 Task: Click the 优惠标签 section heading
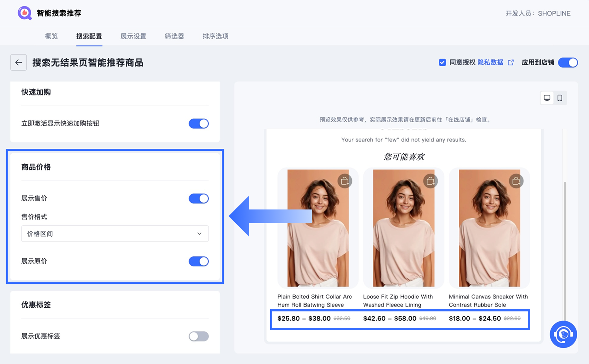pyautogui.click(x=36, y=305)
